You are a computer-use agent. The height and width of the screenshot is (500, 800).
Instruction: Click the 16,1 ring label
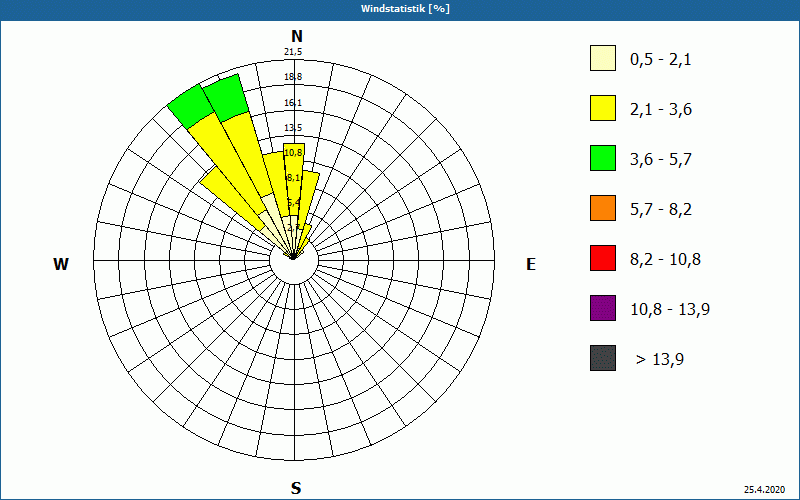293,103
